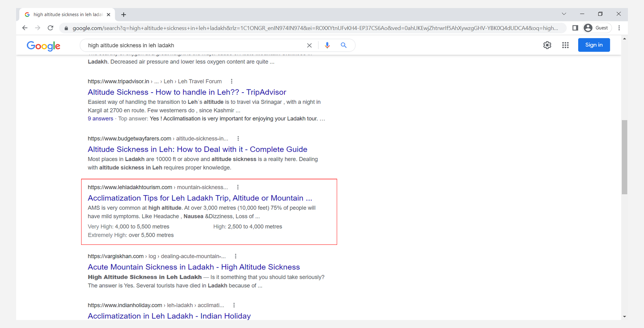Open Chrome's three-dot menu
Viewport: 644px width, 328px height.
click(619, 28)
